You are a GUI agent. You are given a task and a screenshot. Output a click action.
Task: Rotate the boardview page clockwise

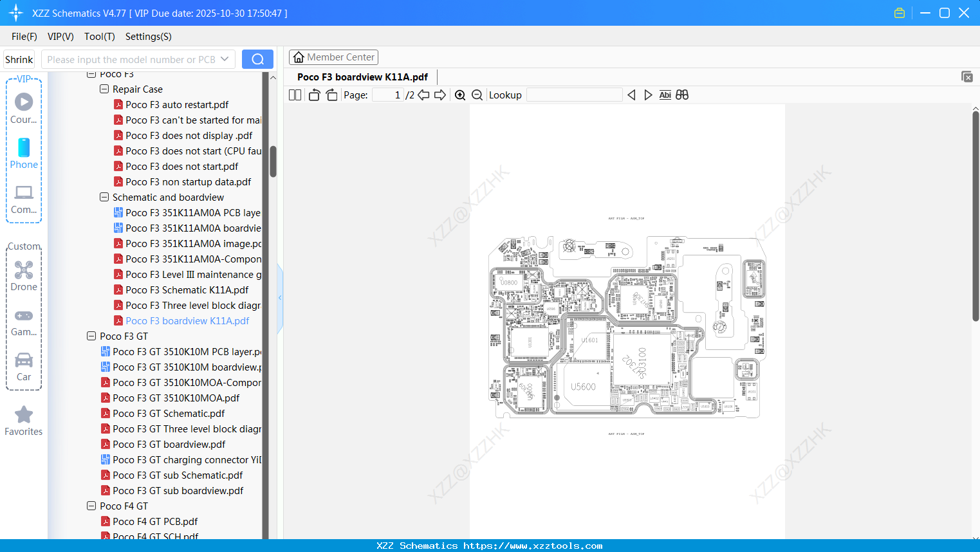[x=331, y=95]
